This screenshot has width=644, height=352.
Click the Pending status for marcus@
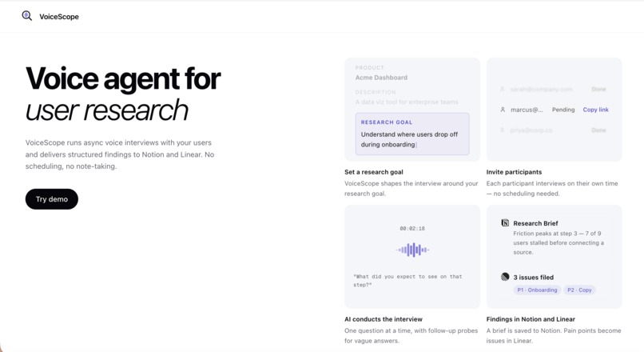(x=563, y=110)
